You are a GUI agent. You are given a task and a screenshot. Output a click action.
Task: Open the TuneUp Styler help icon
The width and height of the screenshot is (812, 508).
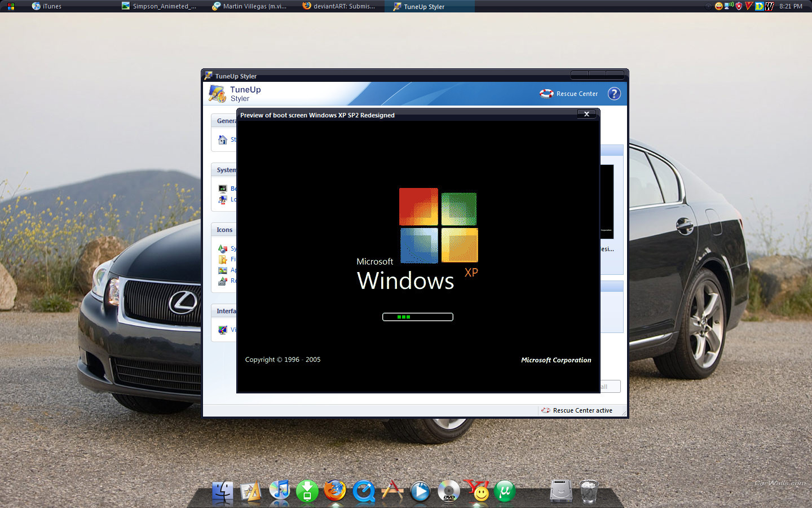(x=614, y=94)
